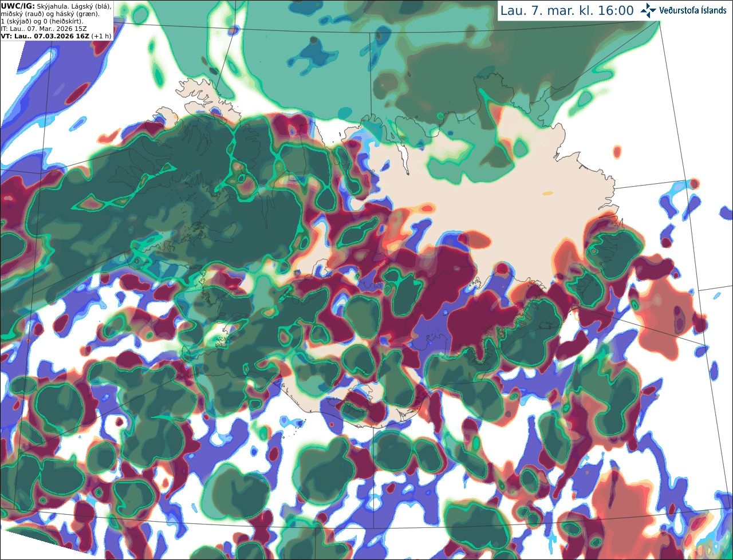This screenshot has height=560, width=733.
Task: Click the '(+1 h)' forecast offset text
Action: coord(101,36)
